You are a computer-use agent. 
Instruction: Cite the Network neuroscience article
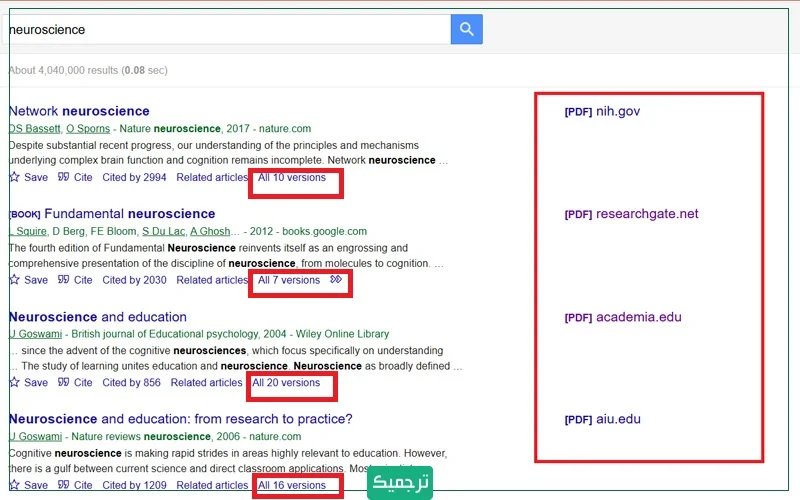pos(75,178)
